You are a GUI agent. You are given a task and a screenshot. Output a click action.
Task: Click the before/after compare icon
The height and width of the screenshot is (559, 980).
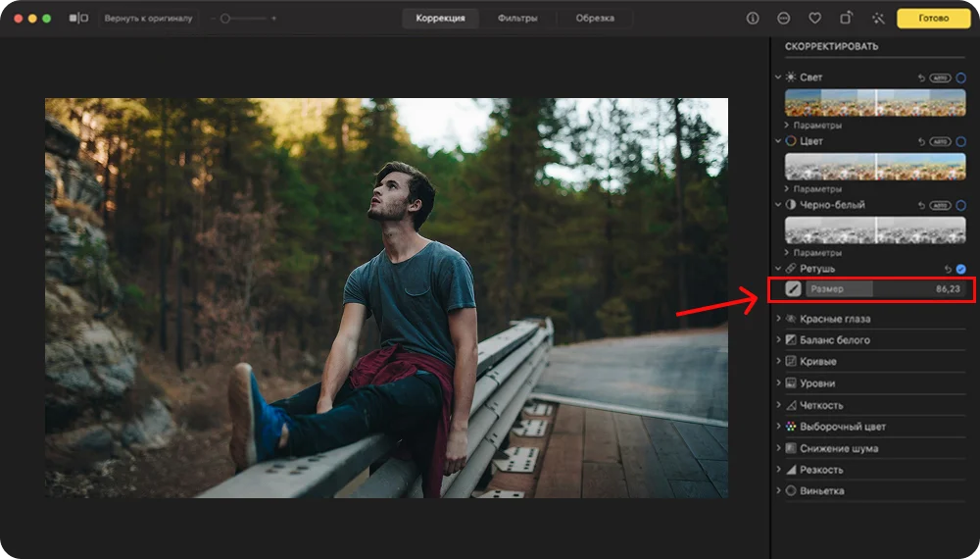(x=79, y=18)
